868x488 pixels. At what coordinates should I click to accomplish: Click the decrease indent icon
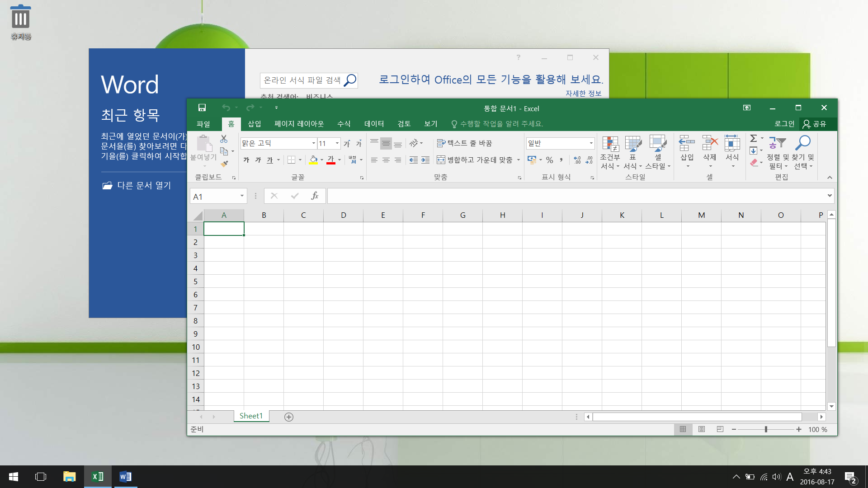click(x=414, y=160)
